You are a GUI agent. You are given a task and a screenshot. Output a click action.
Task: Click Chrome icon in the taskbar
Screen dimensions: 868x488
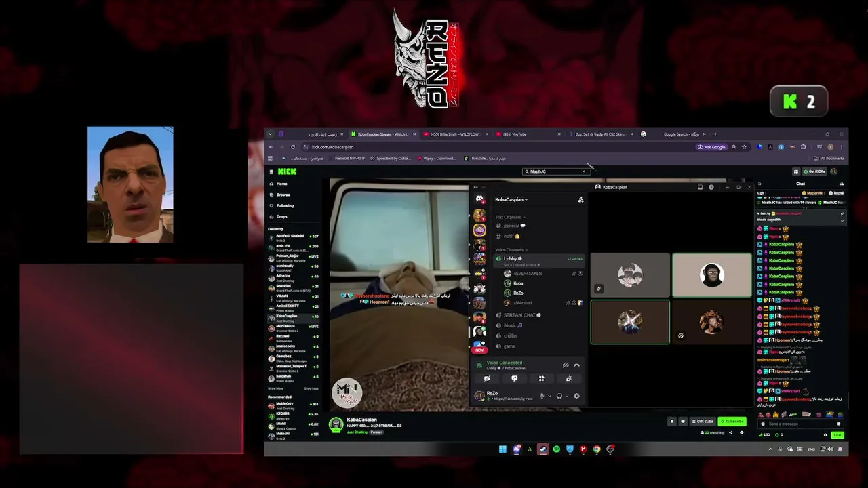point(597,449)
